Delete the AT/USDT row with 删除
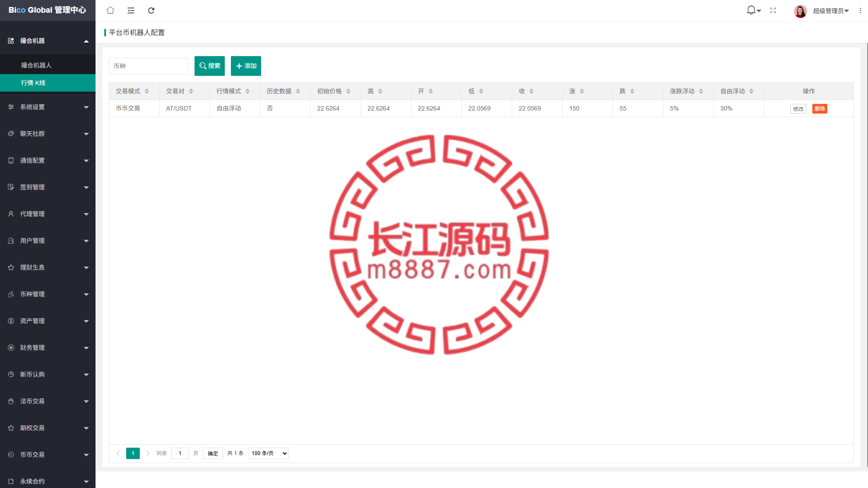Image resolution: width=868 pixels, height=488 pixels. [820, 109]
